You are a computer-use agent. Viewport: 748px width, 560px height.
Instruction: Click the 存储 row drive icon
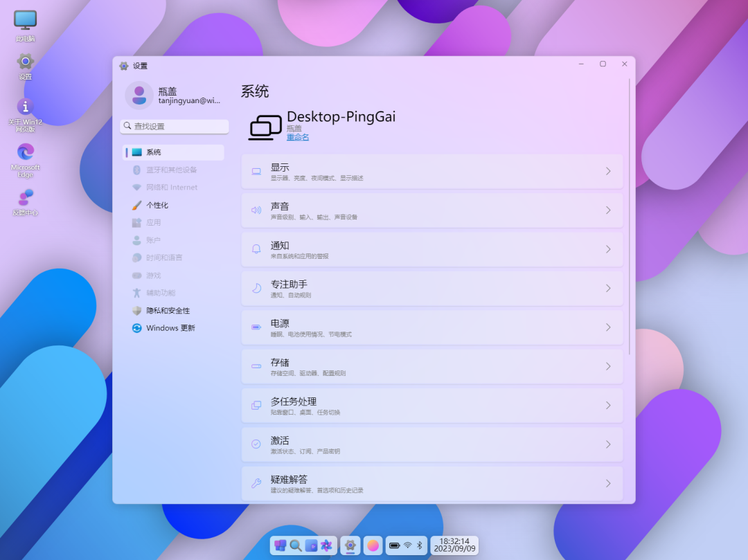[256, 366]
